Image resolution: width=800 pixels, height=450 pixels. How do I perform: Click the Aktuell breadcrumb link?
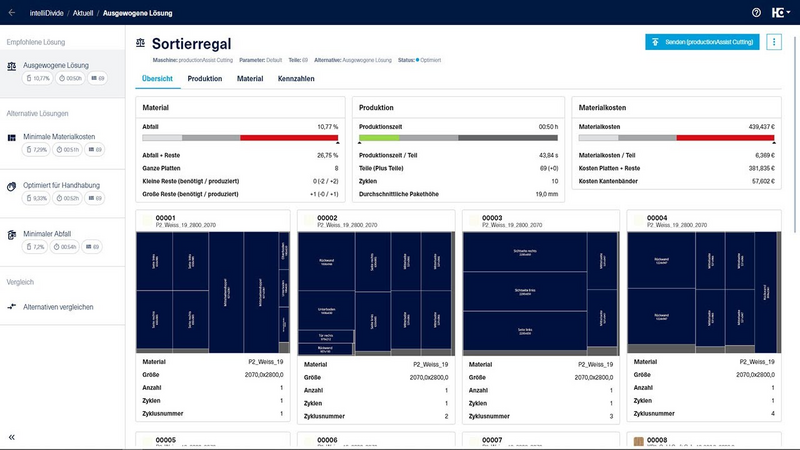tap(84, 12)
